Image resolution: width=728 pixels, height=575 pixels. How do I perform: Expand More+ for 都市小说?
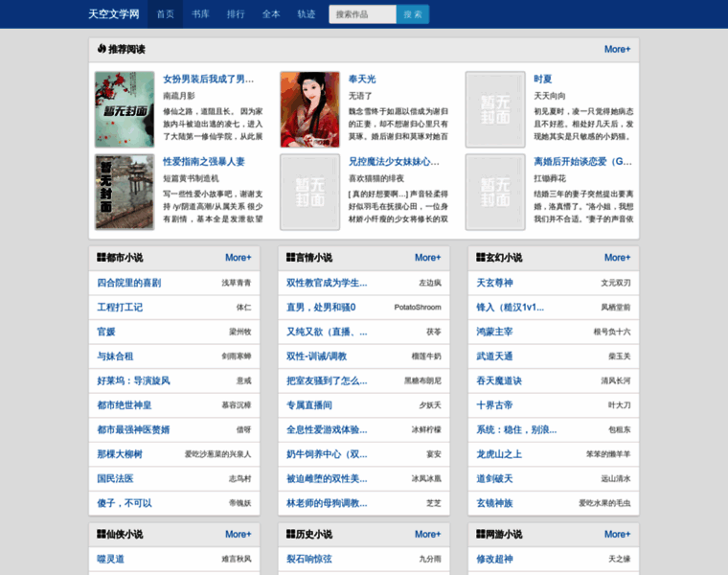click(238, 258)
